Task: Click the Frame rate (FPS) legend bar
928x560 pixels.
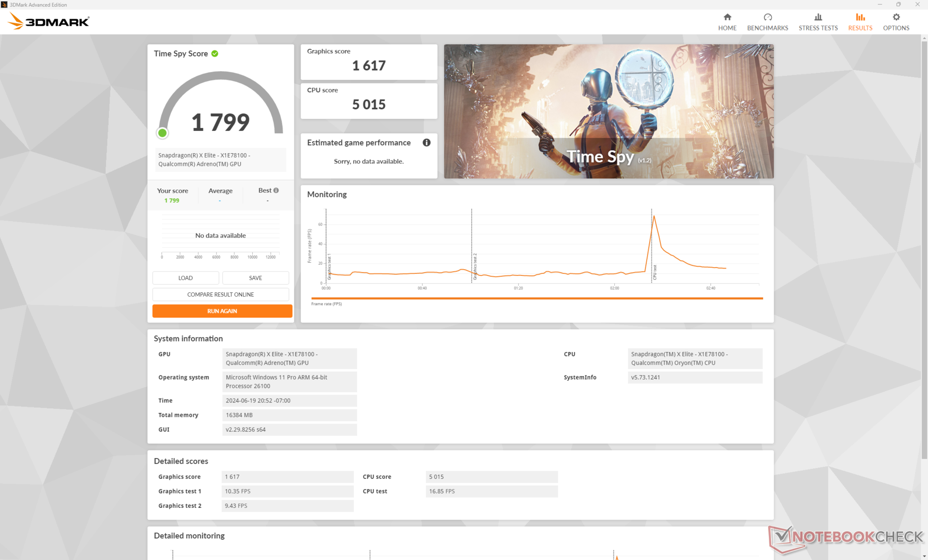Action: coord(536,299)
